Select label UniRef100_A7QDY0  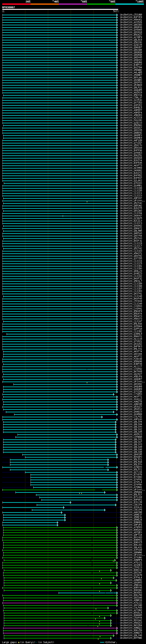point(131,467)
